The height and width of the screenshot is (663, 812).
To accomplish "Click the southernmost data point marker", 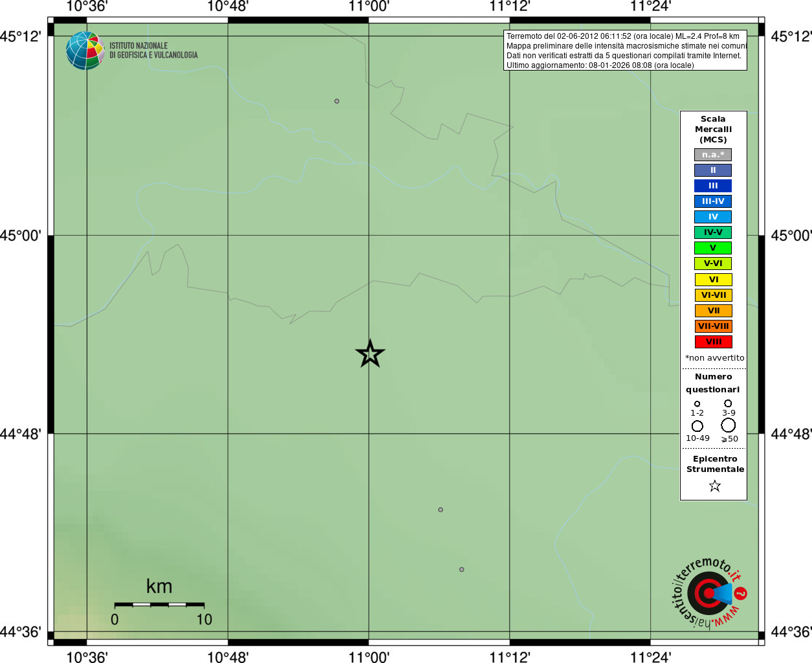I will click(461, 570).
